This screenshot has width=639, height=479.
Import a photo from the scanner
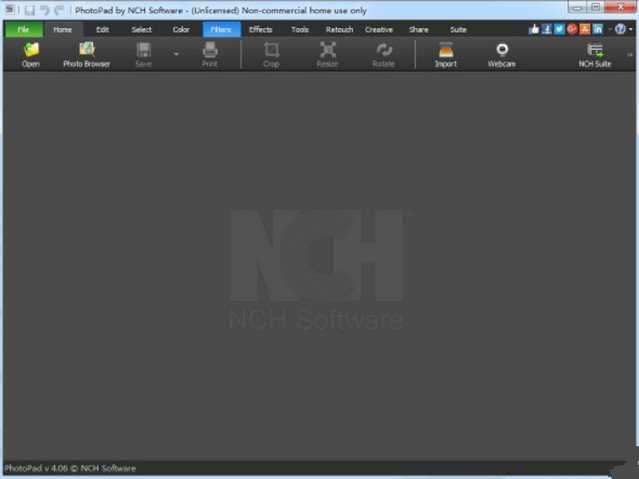(446, 54)
